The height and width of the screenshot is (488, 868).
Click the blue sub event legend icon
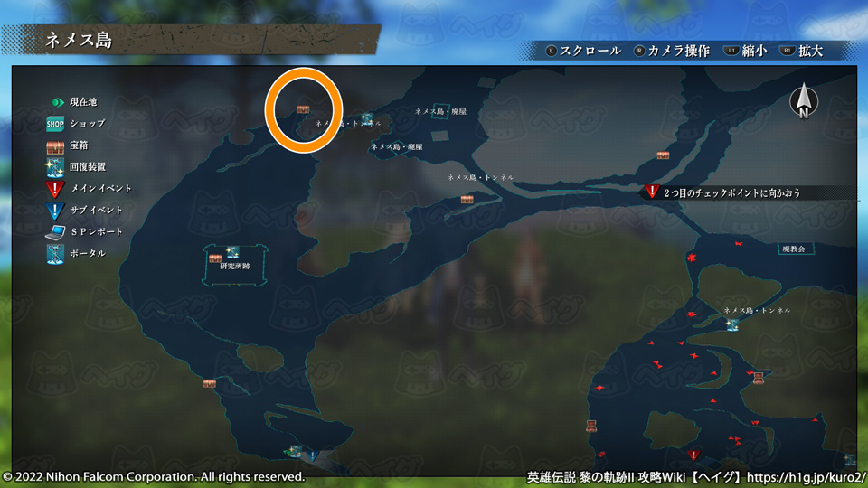(55, 211)
